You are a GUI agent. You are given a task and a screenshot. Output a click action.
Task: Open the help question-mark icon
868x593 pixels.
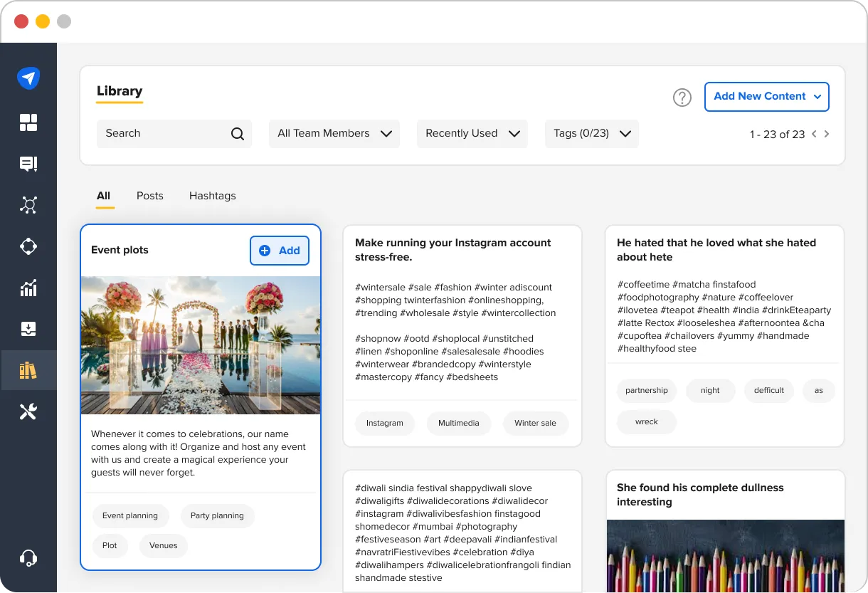click(x=682, y=98)
